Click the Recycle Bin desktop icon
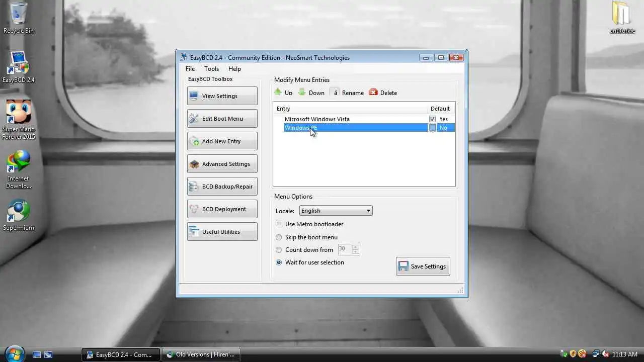644x362 pixels. pyautogui.click(x=19, y=18)
